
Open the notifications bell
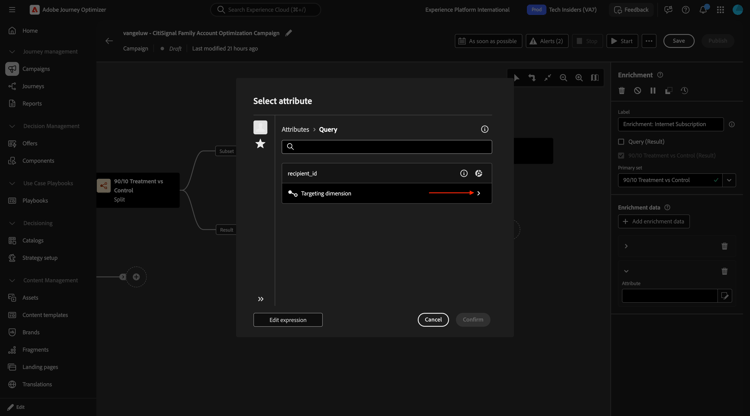pos(703,10)
